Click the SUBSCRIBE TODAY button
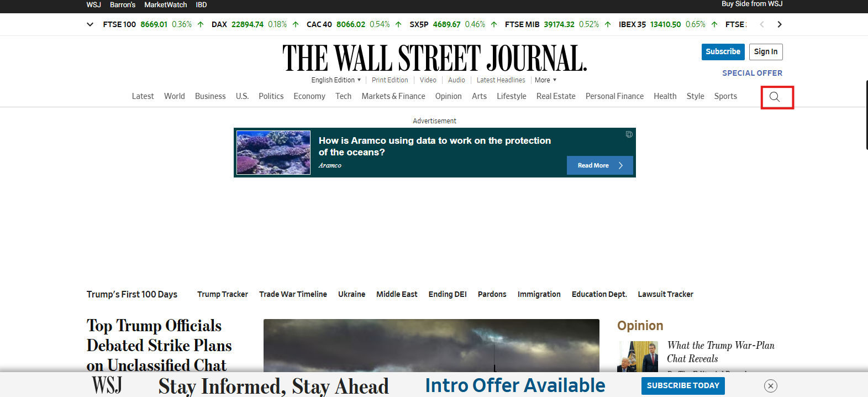Viewport: 868px width, 397px height. click(x=683, y=385)
